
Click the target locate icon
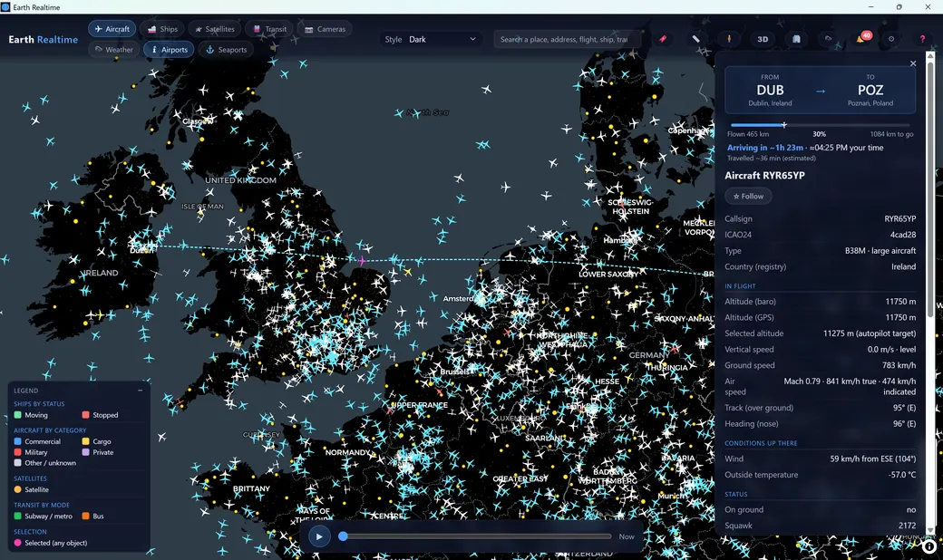(x=891, y=39)
